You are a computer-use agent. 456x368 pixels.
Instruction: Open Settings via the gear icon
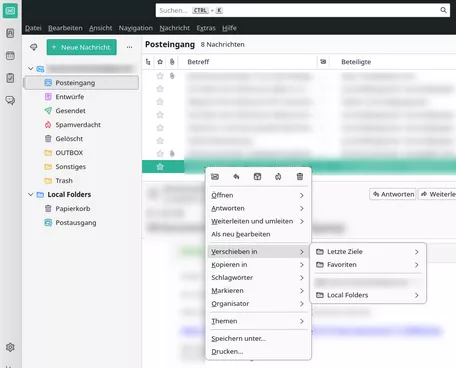(10, 347)
